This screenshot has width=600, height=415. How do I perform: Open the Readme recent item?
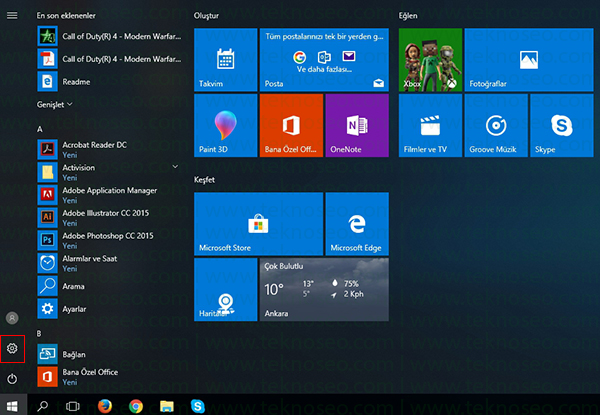pyautogui.click(x=109, y=81)
